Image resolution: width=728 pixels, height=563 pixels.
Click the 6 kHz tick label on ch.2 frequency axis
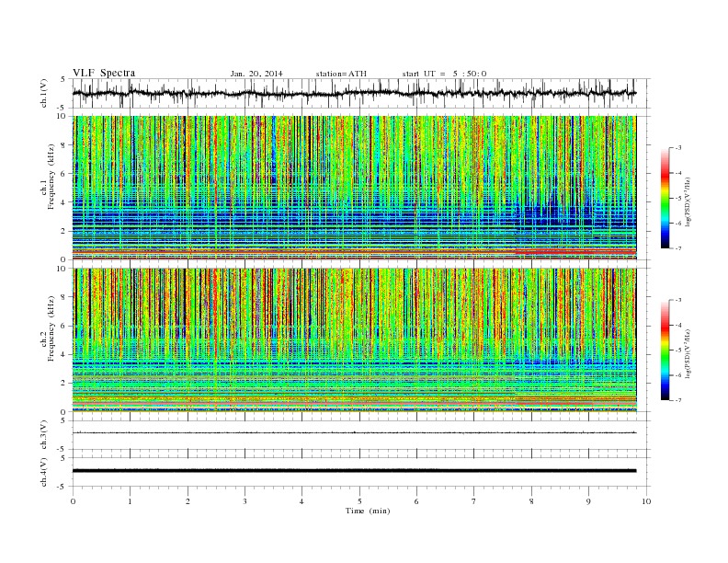click(64, 326)
